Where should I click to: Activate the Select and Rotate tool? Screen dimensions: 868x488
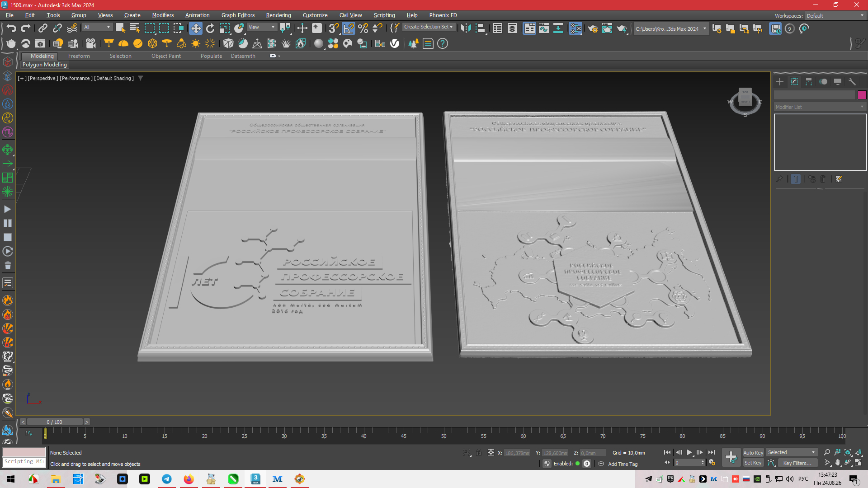(x=210, y=28)
